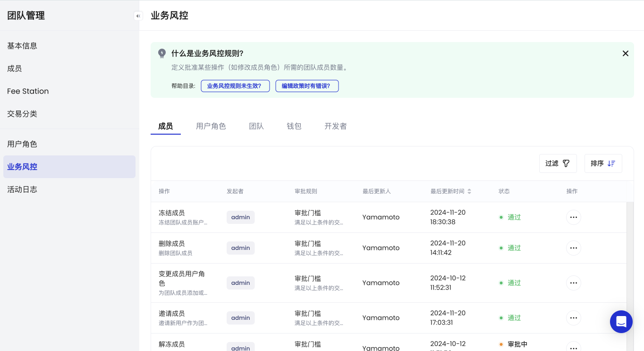The width and height of the screenshot is (644, 351).
Task: Click 通过 status in 冻结成员 row
Action: [x=514, y=217]
